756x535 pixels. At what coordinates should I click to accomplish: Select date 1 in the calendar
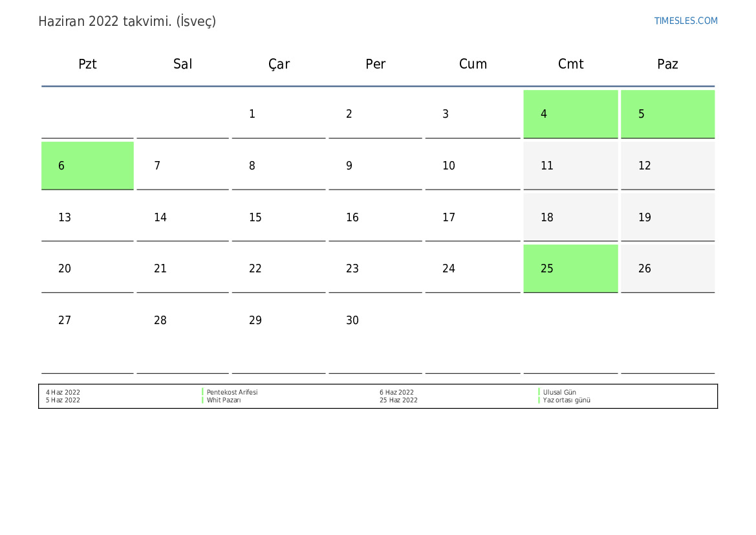(x=252, y=114)
